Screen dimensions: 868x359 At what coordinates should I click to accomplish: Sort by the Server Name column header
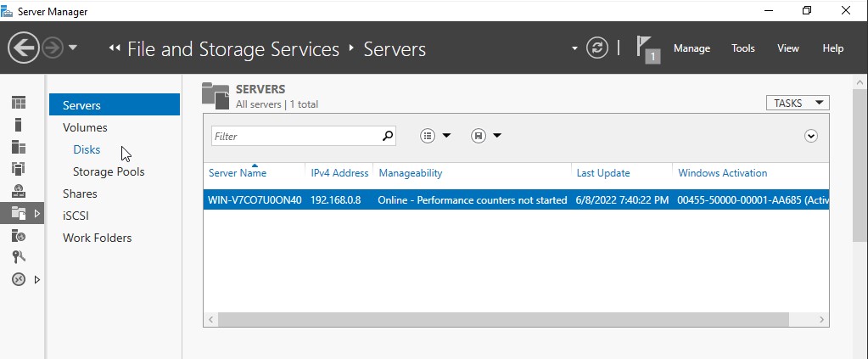point(238,173)
